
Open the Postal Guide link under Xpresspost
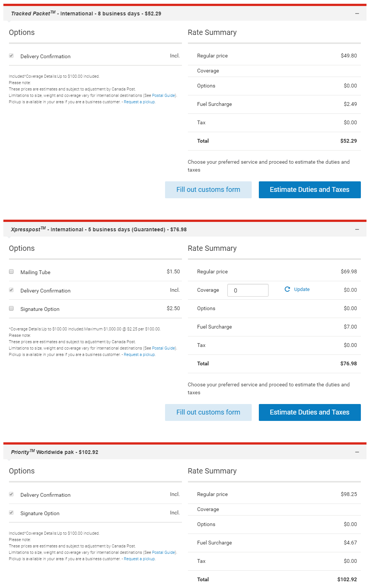[x=164, y=348]
